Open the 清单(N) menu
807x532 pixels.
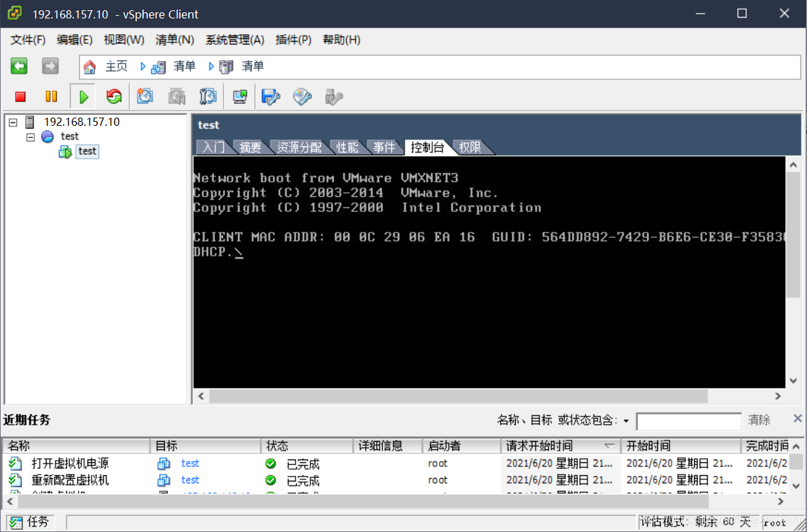point(175,40)
